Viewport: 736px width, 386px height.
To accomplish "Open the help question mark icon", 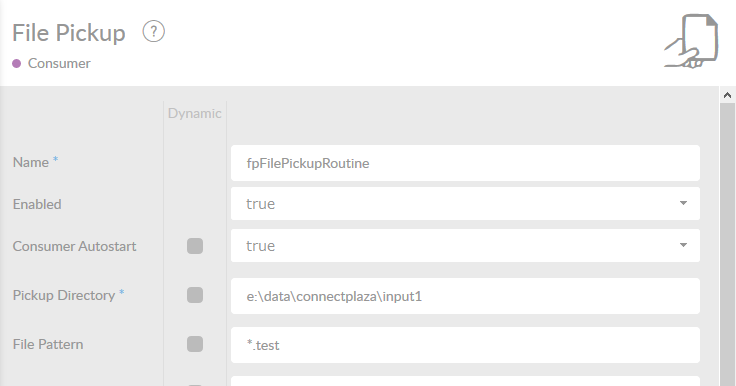I will (x=153, y=32).
